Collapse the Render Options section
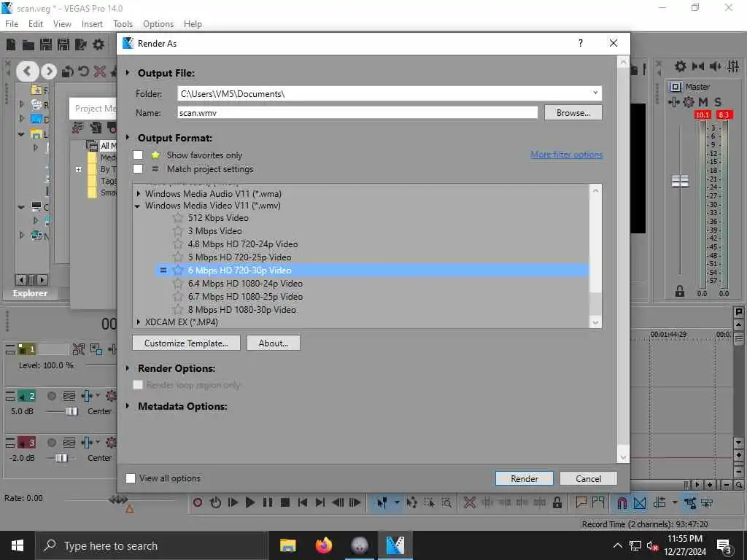Screen dimensions: 747x560 (x=128, y=368)
